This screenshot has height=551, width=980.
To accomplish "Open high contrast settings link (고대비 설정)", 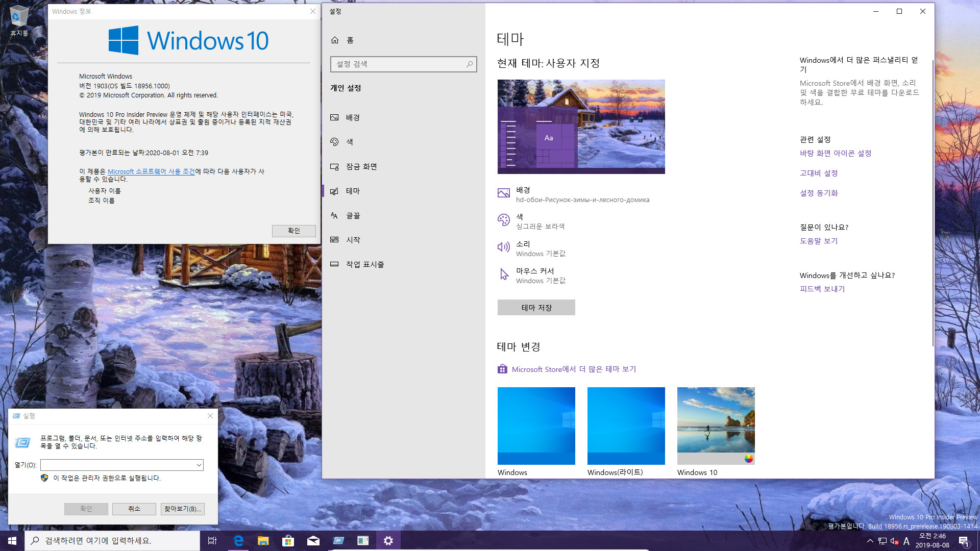I will click(819, 173).
